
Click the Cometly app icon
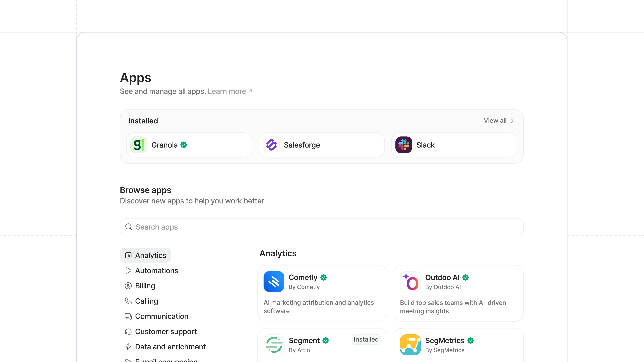[274, 282]
